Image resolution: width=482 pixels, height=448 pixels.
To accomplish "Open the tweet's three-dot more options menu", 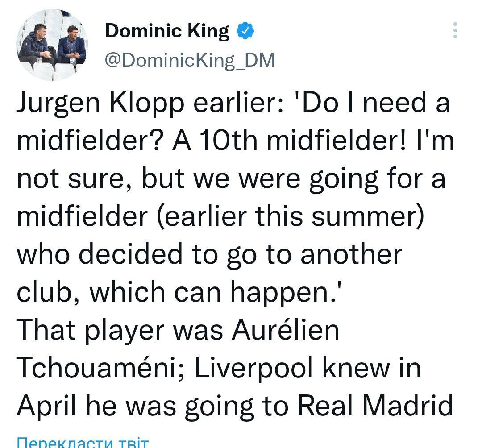I will pyautogui.click(x=455, y=30).
